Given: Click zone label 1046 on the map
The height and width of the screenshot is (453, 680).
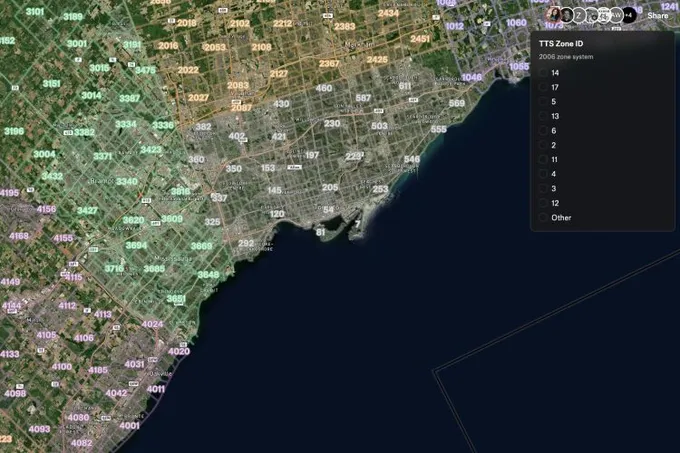Looking at the screenshot, I should point(471,77).
